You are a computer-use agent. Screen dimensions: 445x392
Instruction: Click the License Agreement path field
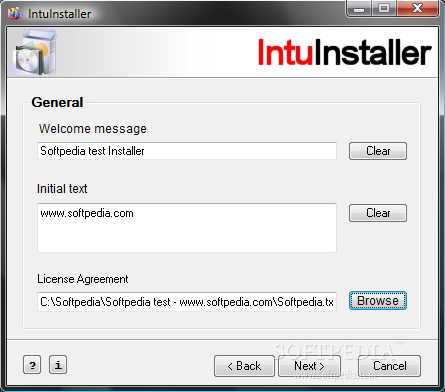(x=187, y=302)
